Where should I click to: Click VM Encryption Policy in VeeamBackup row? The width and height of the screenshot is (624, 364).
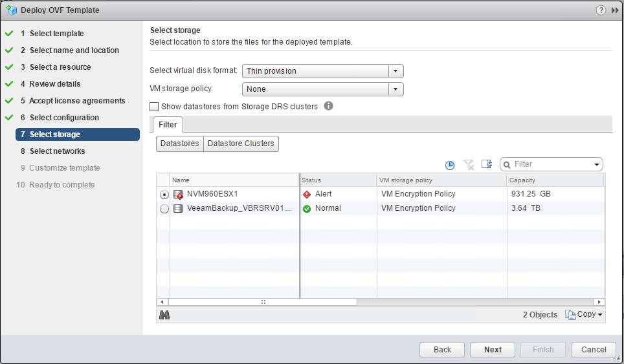pos(418,208)
